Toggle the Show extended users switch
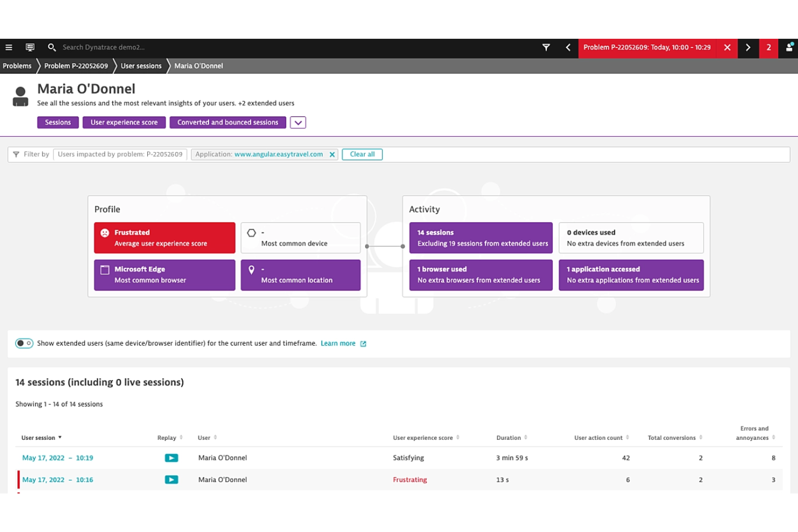 coord(24,343)
